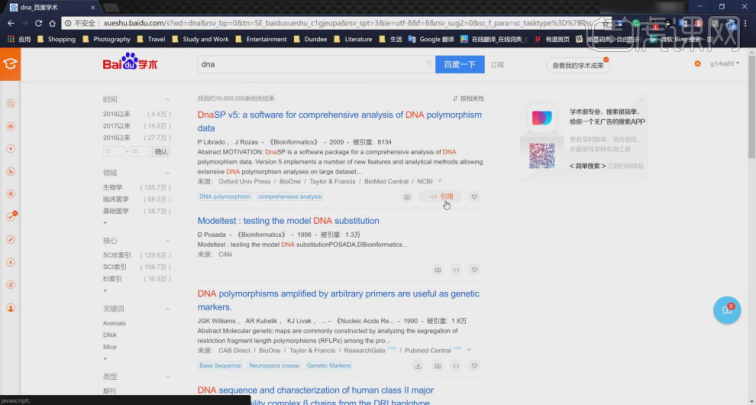This screenshot has width=756, height=405.
Task: Click browser back arrow
Action: pyautogui.click(x=11, y=23)
